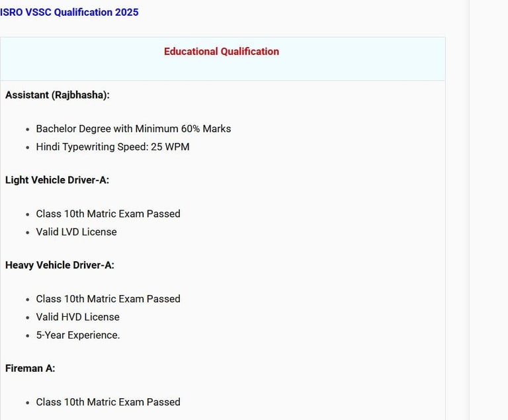Screen dimensions: 508x420
Task: Click the Fireman A heading
Action: point(30,368)
